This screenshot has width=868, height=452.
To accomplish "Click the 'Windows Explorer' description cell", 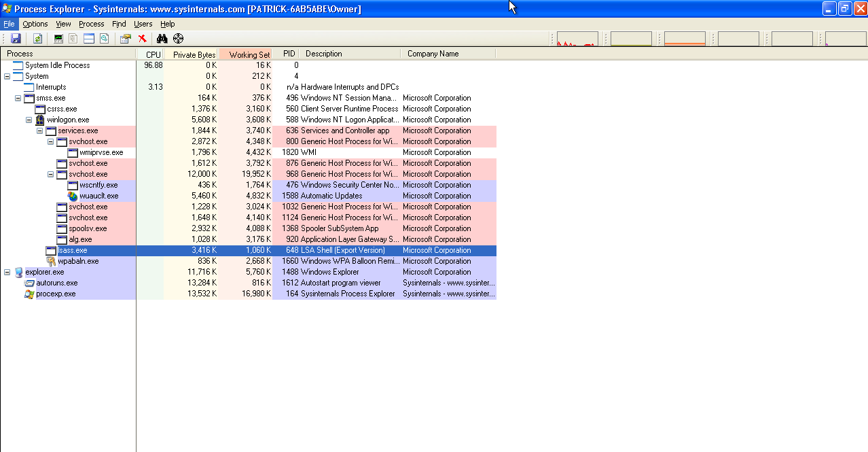I will click(330, 272).
